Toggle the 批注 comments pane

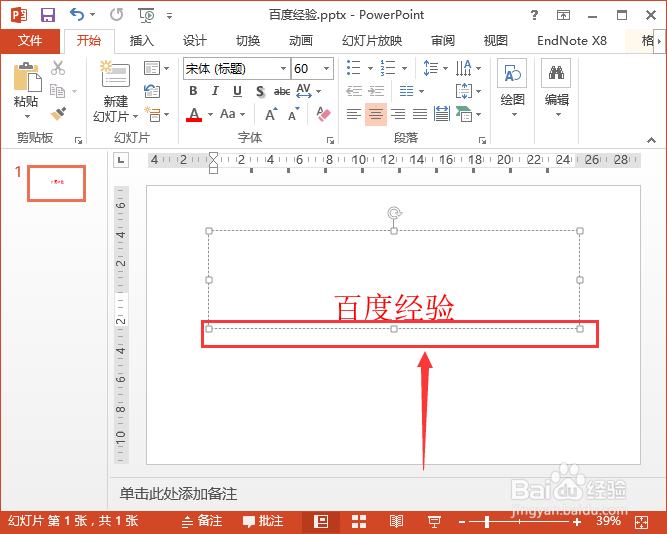tap(263, 521)
